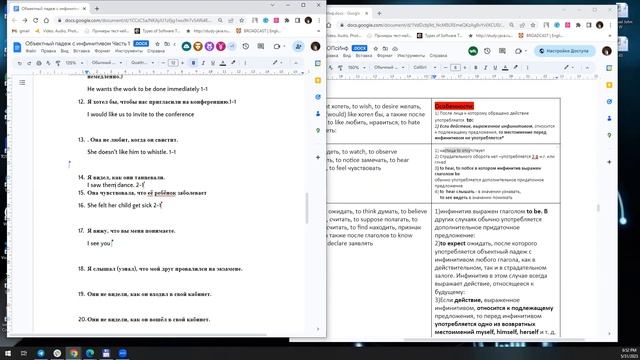Star the left document title
Viewport: 640px width, 360px height.
coord(157,44)
